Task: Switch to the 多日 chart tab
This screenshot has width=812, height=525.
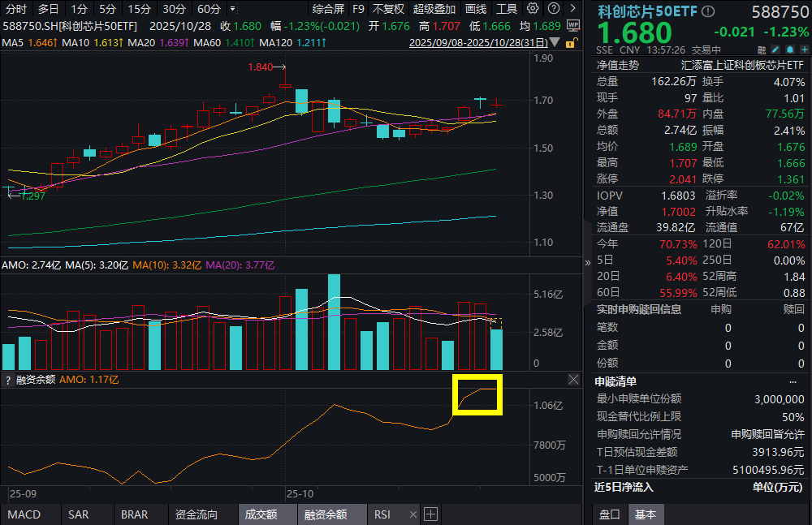Action: [46, 9]
